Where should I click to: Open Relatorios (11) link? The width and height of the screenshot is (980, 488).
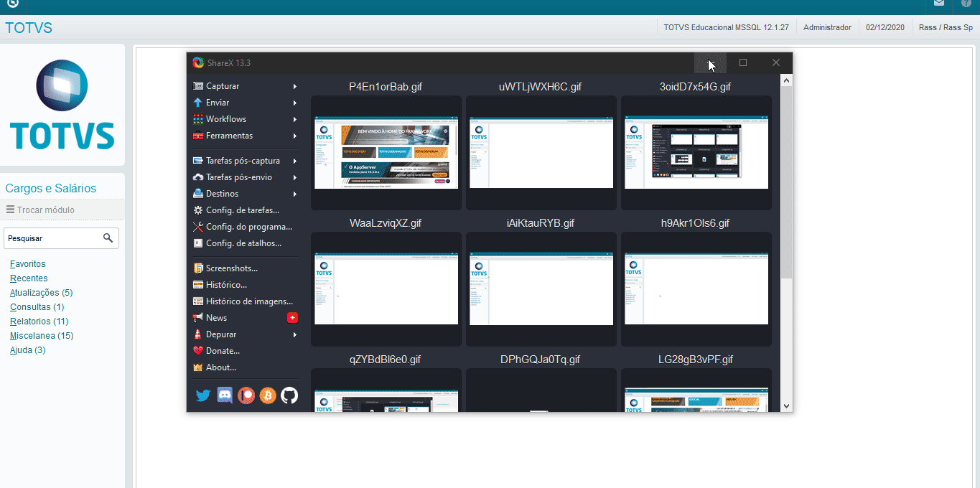pyautogui.click(x=39, y=322)
